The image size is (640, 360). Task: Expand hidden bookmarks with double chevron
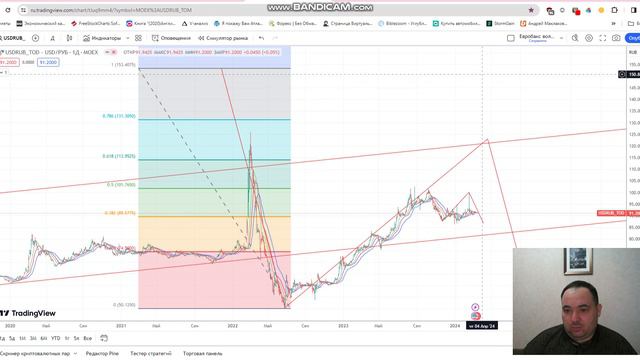[x=613, y=24]
